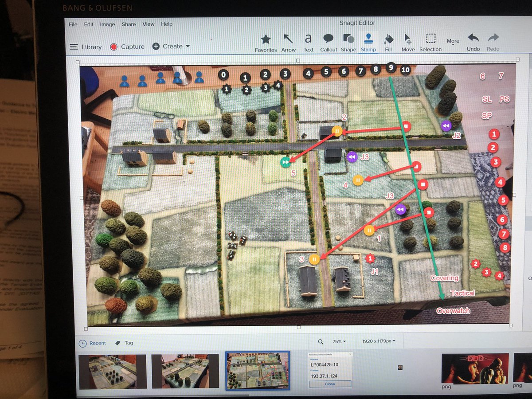Open the Image menu
The height and width of the screenshot is (399, 532).
[107, 24]
